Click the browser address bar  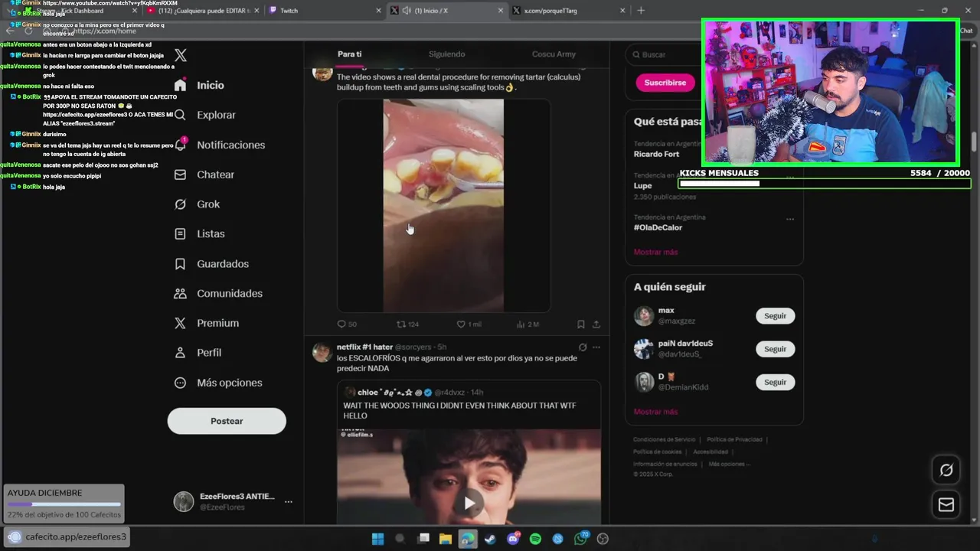[x=367, y=31]
